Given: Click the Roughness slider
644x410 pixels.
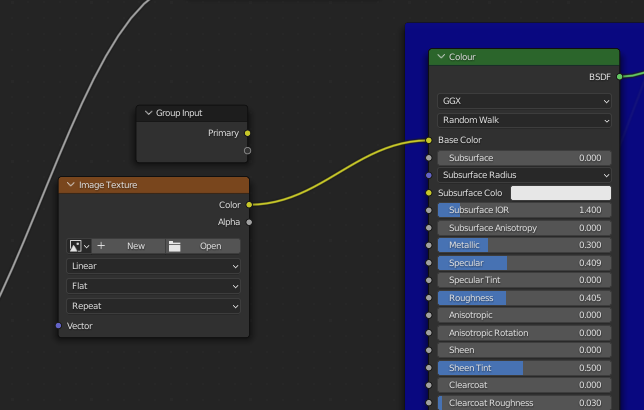Looking at the screenshot, I should (x=524, y=298).
